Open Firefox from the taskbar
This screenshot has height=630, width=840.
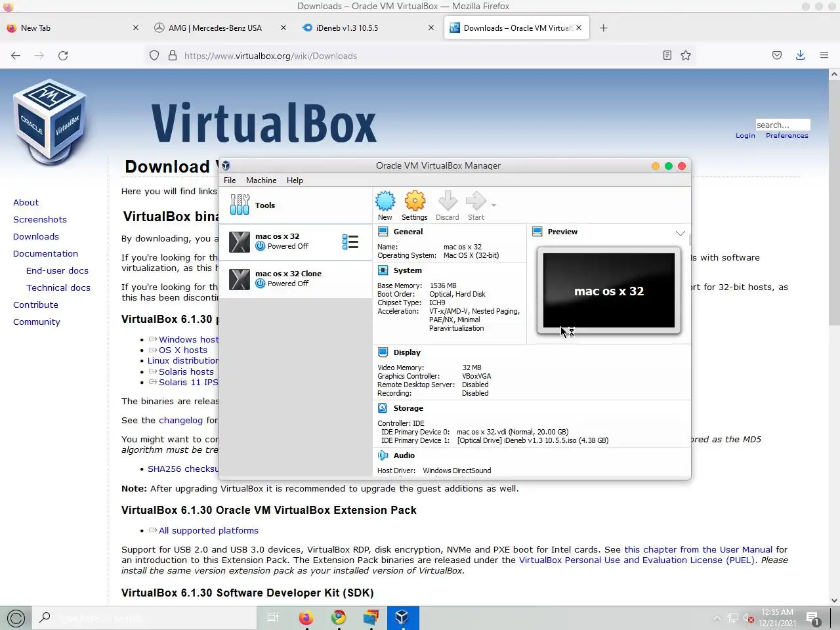click(x=306, y=618)
